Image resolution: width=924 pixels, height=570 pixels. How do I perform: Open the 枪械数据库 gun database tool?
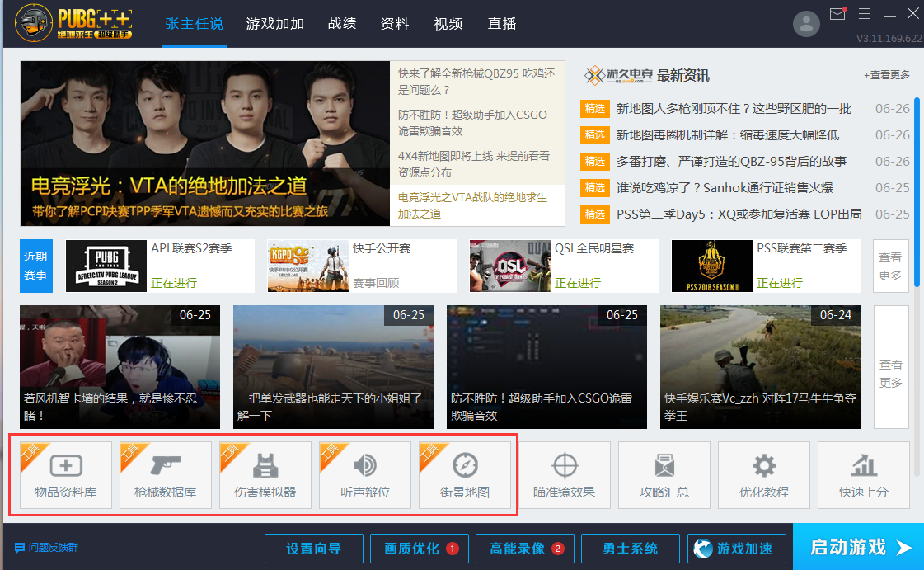tap(165, 475)
